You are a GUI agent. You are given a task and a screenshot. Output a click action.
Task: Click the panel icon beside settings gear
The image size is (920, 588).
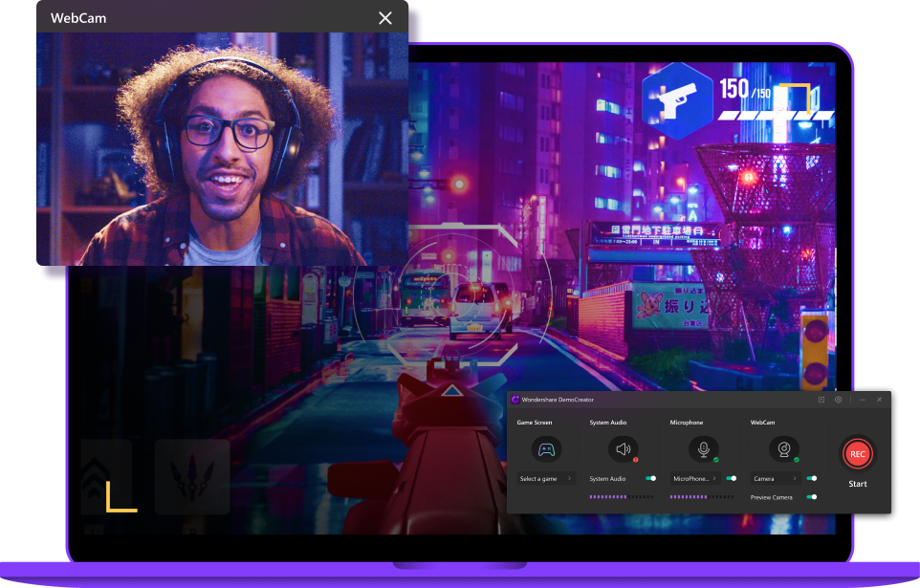821,400
